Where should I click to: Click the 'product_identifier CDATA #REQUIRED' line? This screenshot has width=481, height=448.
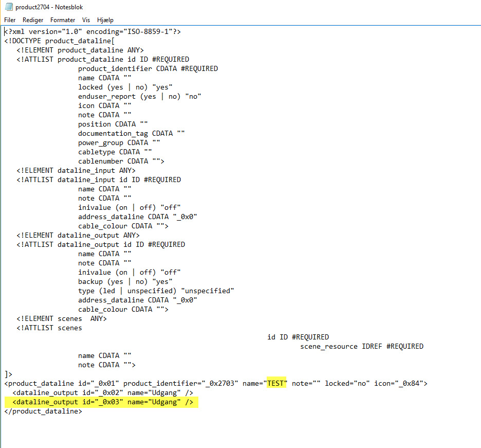pos(148,68)
